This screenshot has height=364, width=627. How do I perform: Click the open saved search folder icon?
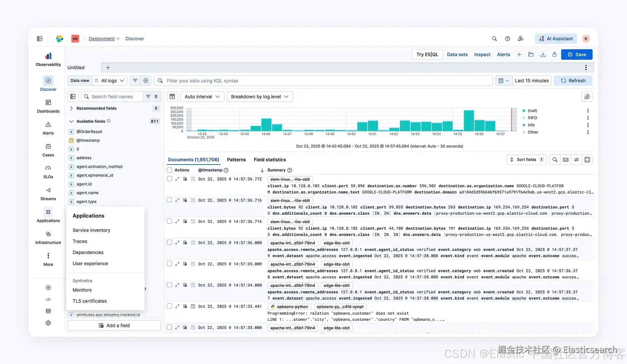pos(531,54)
